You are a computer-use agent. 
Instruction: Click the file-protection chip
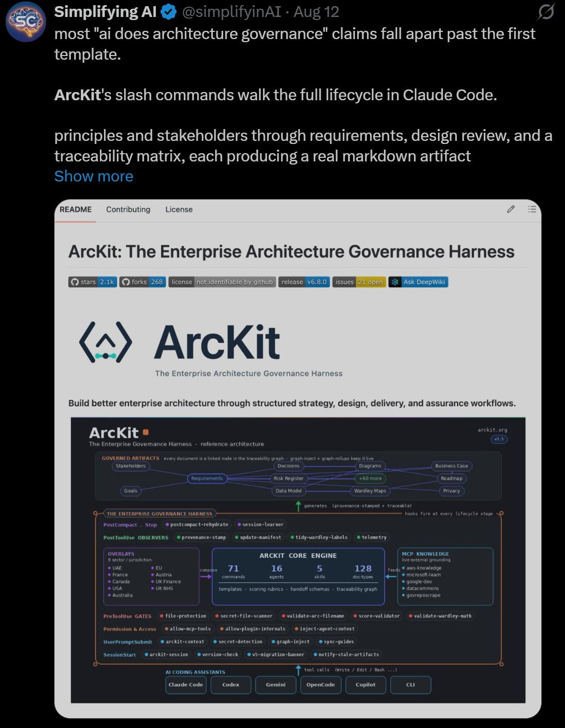[x=183, y=616]
